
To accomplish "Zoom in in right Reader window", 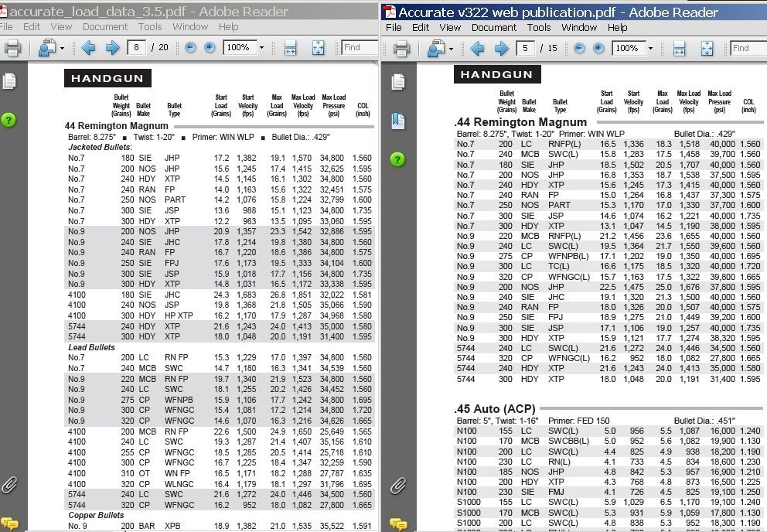I will pyautogui.click(x=598, y=48).
